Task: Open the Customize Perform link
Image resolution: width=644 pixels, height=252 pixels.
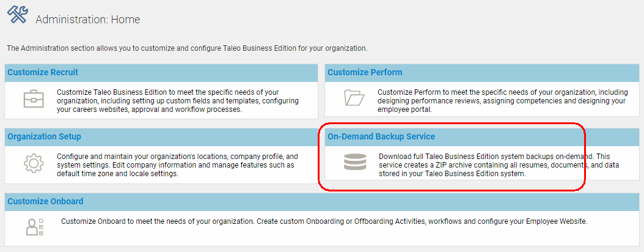Action: click(x=365, y=72)
